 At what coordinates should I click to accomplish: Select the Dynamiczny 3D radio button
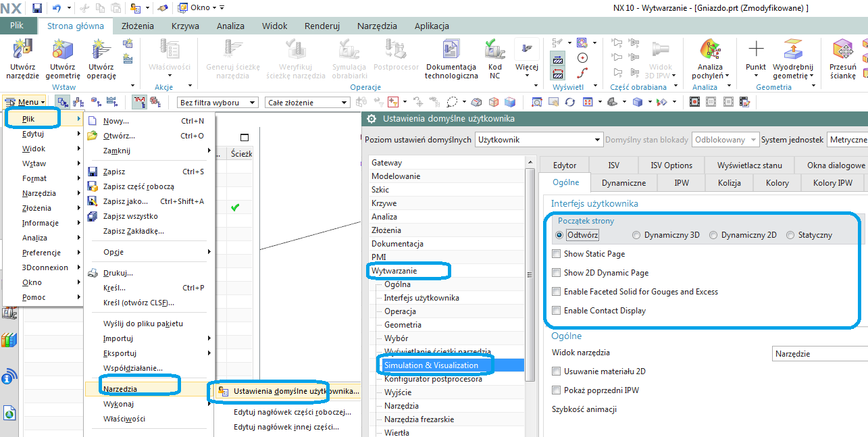[636, 235]
